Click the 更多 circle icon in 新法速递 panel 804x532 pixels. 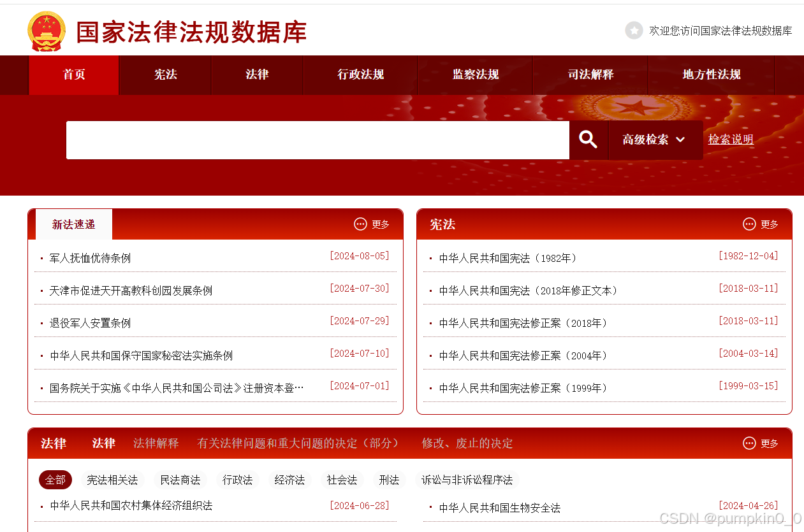click(360, 224)
